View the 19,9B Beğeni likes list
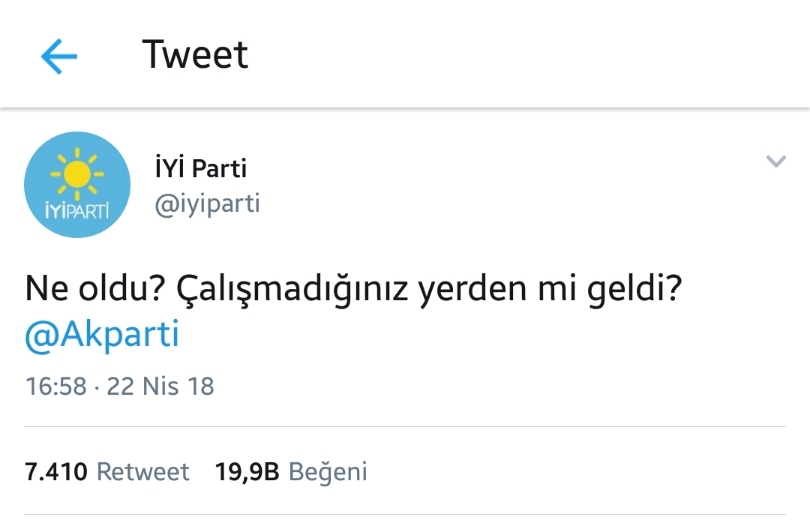Viewport: 810px width, 520px height. point(291,472)
